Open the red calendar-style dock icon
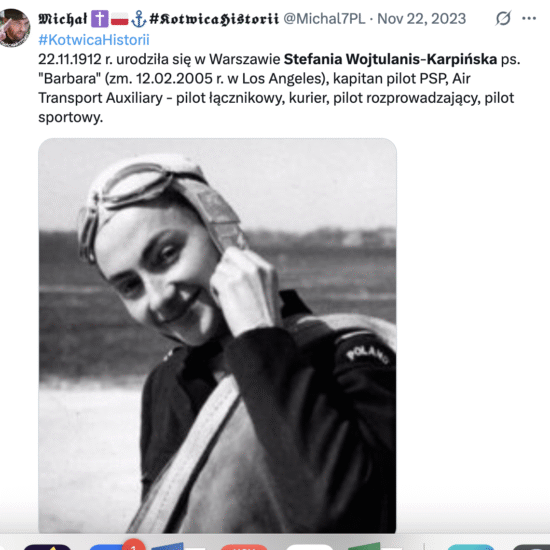The height and width of the screenshot is (550, 550). pos(244,547)
